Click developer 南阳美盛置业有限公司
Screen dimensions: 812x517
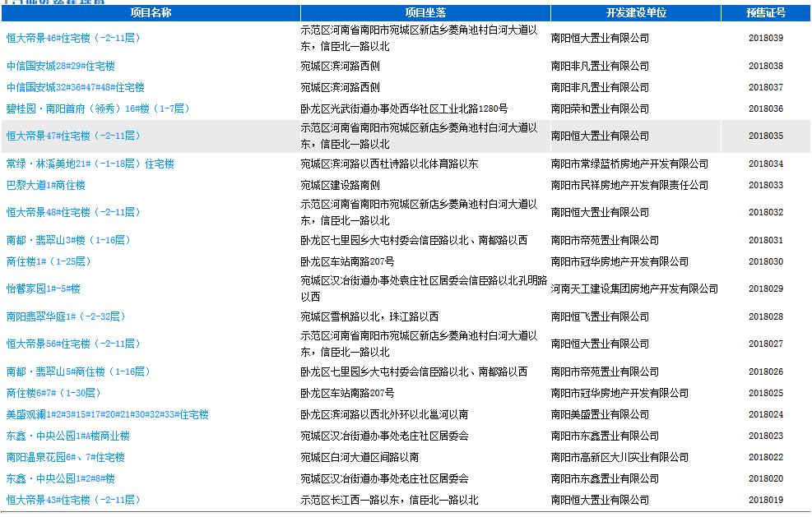[x=600, y=414]
